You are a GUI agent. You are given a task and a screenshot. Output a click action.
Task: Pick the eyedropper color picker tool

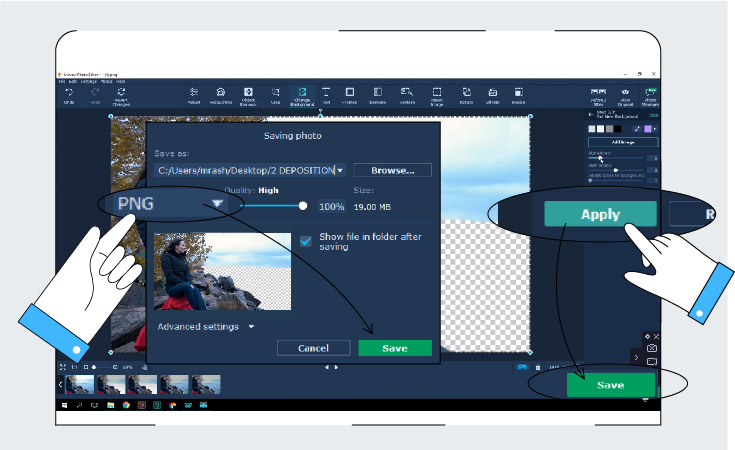(637, 129)
